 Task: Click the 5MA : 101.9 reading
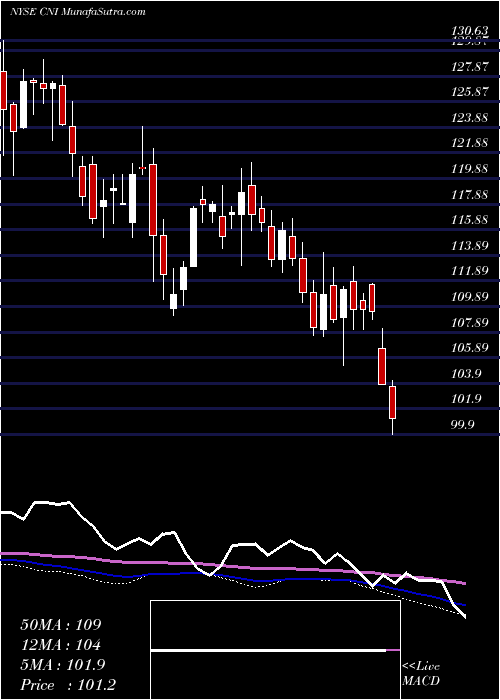click(62, 665)
